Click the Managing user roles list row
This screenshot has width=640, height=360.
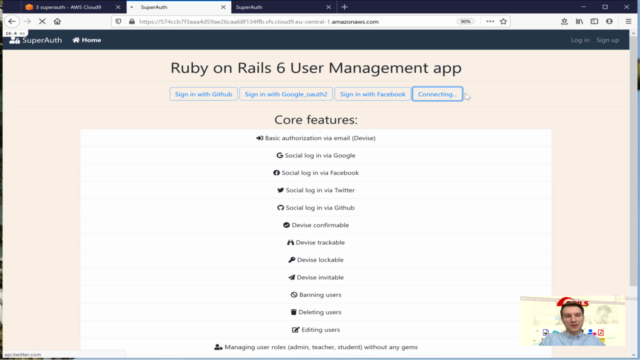point(316,347)
